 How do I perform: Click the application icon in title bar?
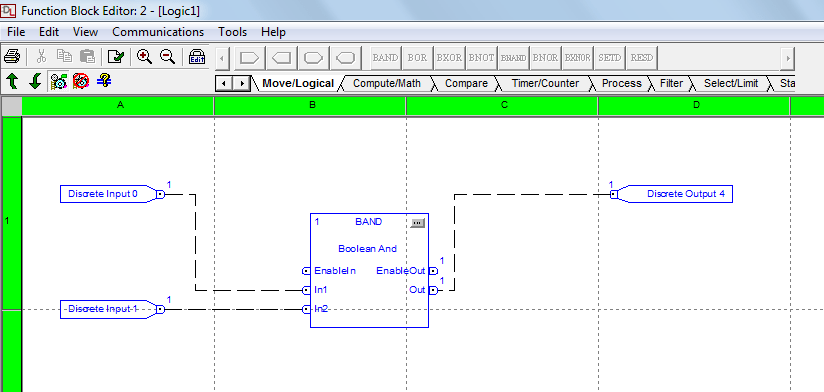(x=9, y=10)
